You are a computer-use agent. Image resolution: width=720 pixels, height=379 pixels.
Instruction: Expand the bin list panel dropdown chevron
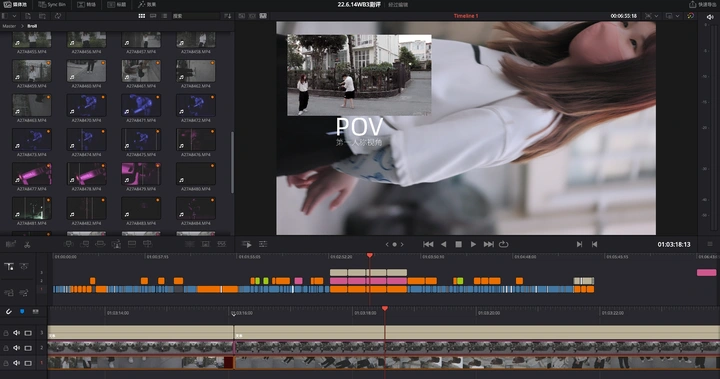pyautogui.click(x=15, y=16)
